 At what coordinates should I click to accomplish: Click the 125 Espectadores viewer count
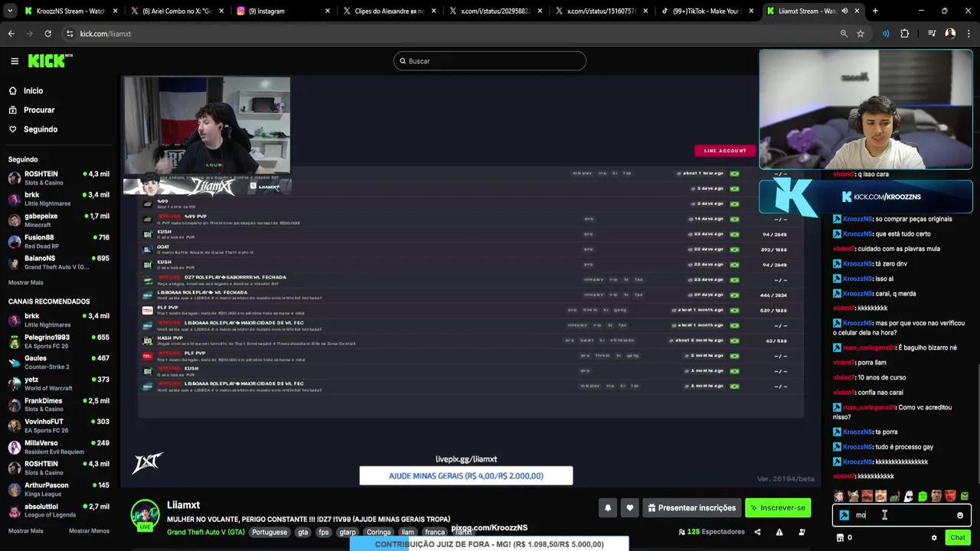(711, 532)
